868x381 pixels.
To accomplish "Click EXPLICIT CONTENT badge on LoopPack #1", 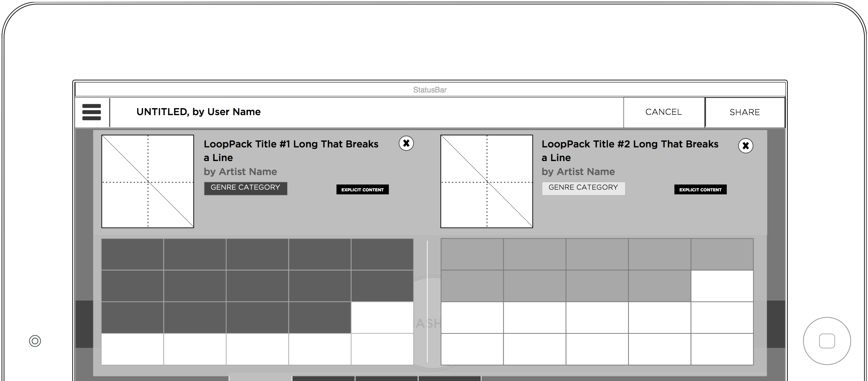I will tap(363, 189).
